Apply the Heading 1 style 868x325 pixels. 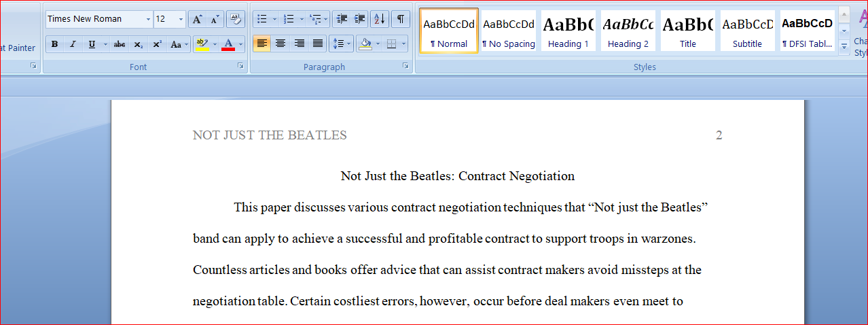(x=568, y=31)
